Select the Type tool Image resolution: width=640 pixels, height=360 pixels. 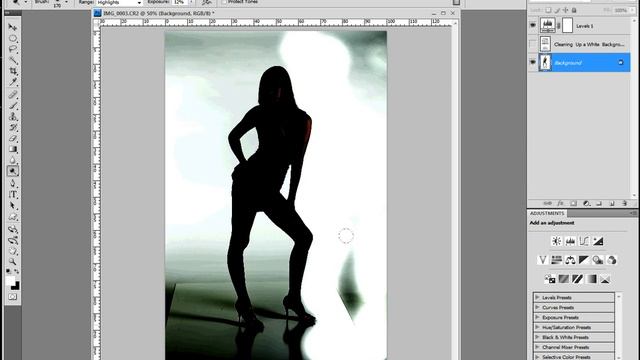(x=13, y=195)
